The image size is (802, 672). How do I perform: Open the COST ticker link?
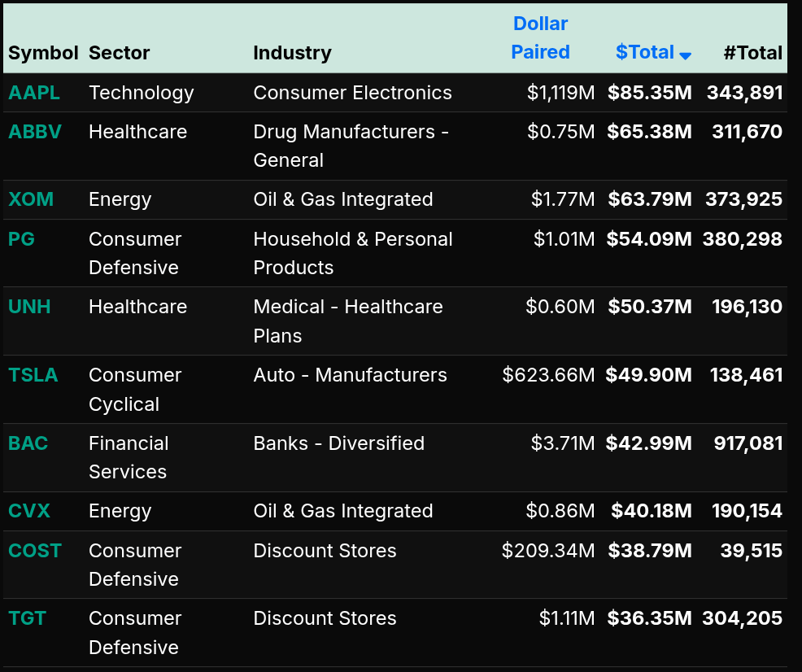pyautogui.click(x=35, y=551)
